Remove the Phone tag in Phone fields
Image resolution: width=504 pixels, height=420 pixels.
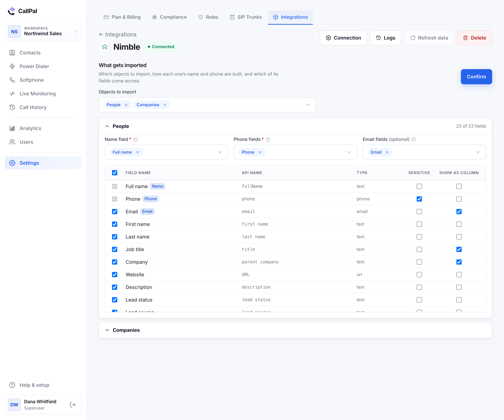(260, 152)
